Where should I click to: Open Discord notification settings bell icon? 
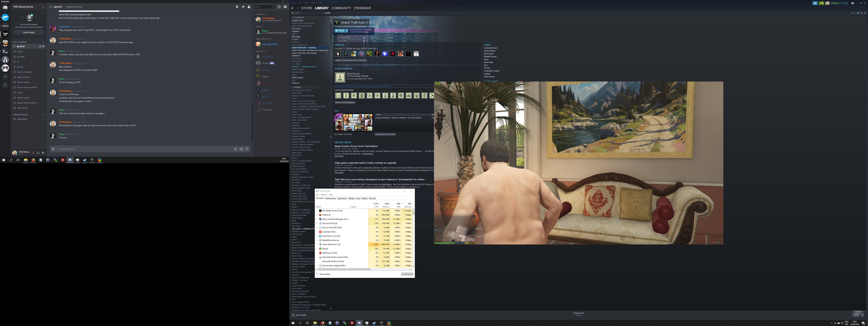pyautogui.click(x=237, y=7)
